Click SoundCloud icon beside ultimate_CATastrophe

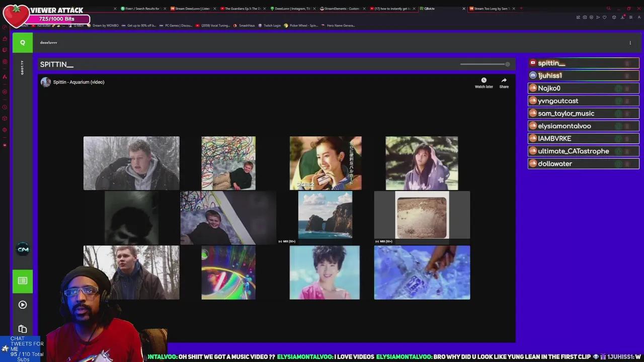coord(533,151)
